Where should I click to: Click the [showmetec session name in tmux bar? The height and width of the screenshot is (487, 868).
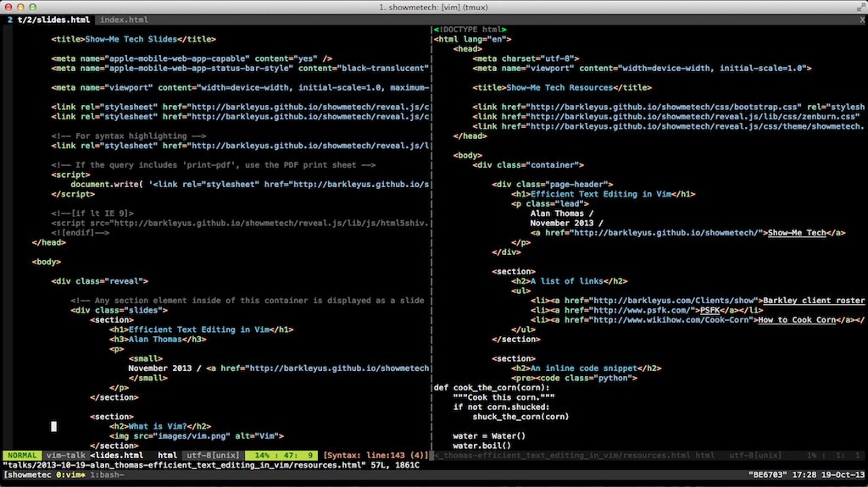click(x=27, y=475)
